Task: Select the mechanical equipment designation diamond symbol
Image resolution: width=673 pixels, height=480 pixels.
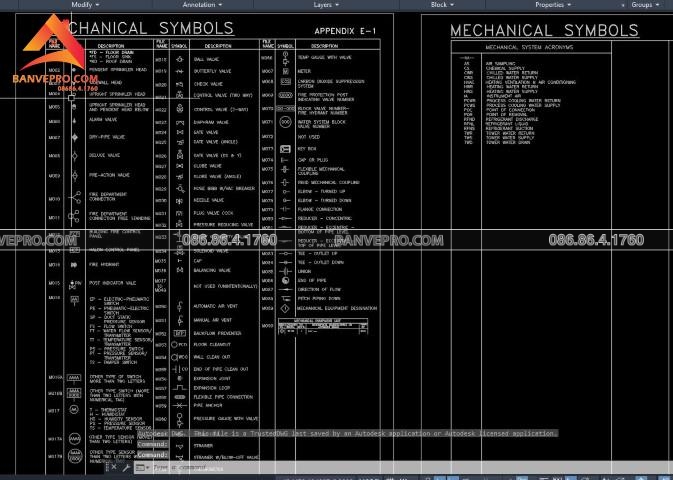Action: pos(285,308)
